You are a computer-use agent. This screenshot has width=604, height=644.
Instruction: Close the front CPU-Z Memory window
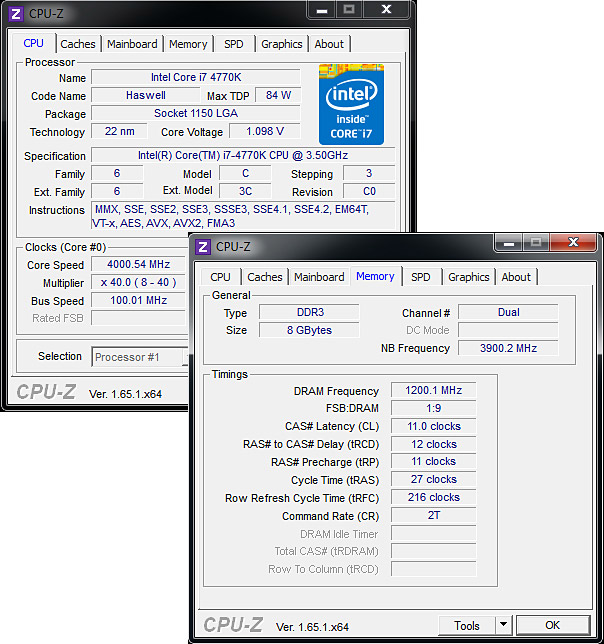(x=573, y=242)
